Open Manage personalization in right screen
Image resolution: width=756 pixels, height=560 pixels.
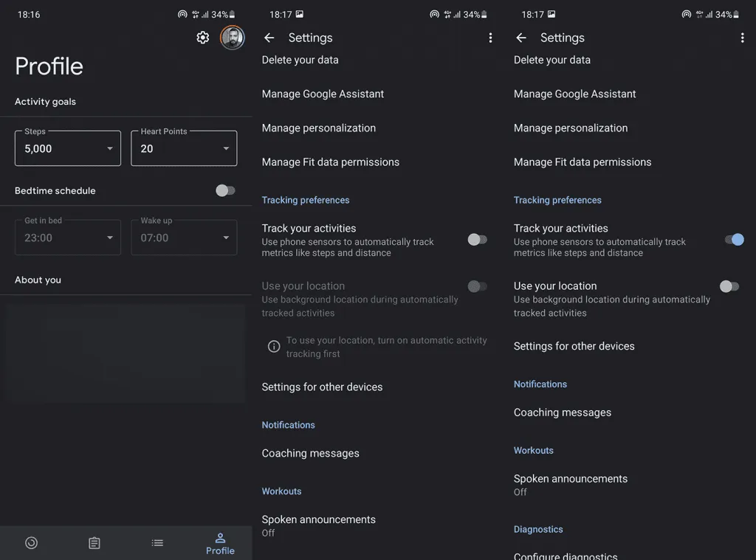pos(571,128)
